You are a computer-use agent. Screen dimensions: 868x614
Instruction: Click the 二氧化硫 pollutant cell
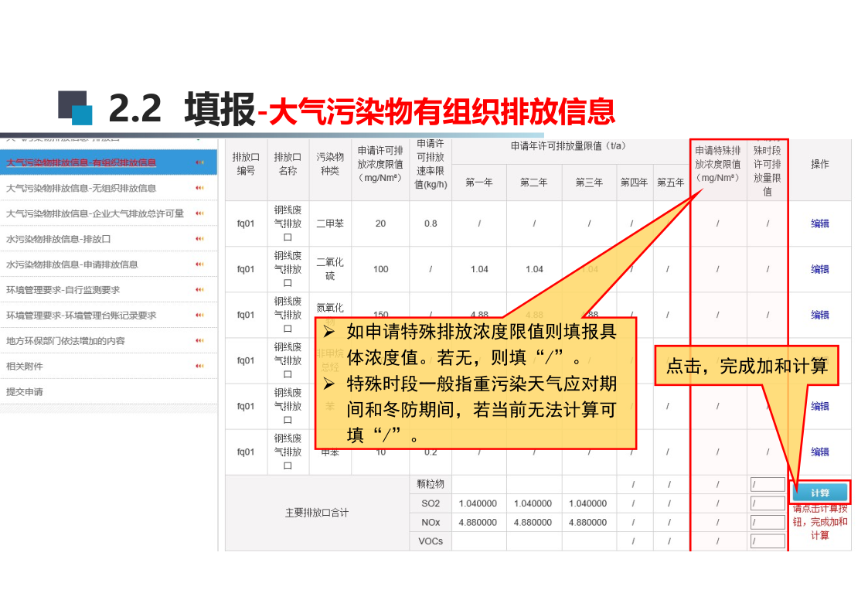[x=330, y=269]
